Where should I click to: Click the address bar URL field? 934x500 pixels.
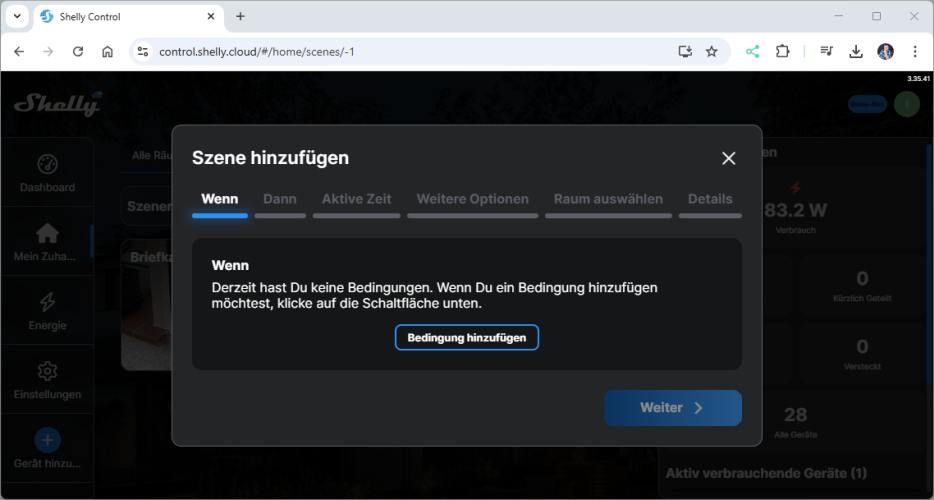coord(400,51)
